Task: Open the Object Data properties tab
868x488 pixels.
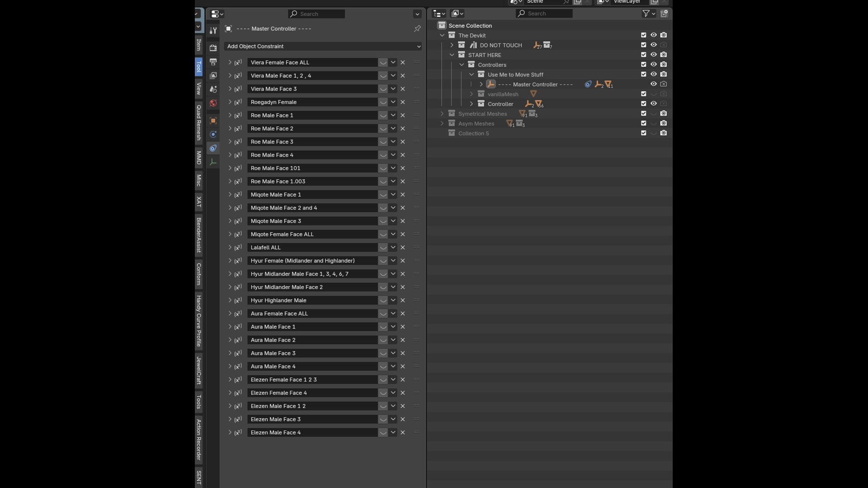Action: (213, 162)
